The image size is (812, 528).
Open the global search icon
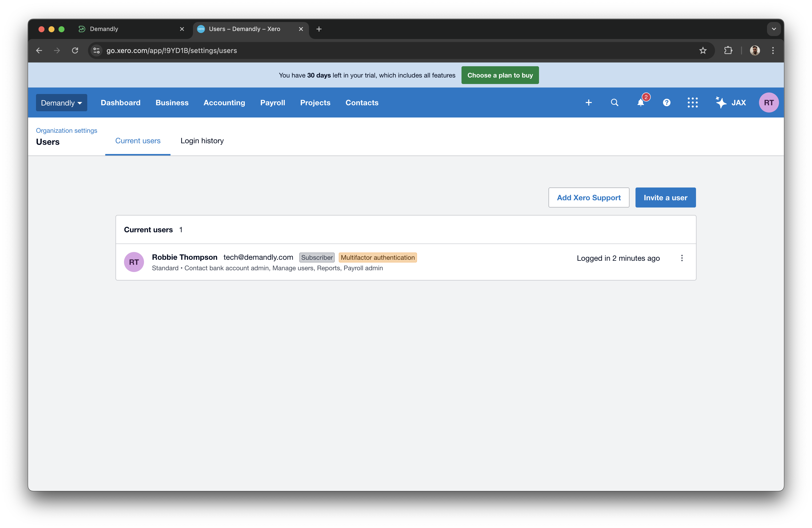click(x=614, y=102)
